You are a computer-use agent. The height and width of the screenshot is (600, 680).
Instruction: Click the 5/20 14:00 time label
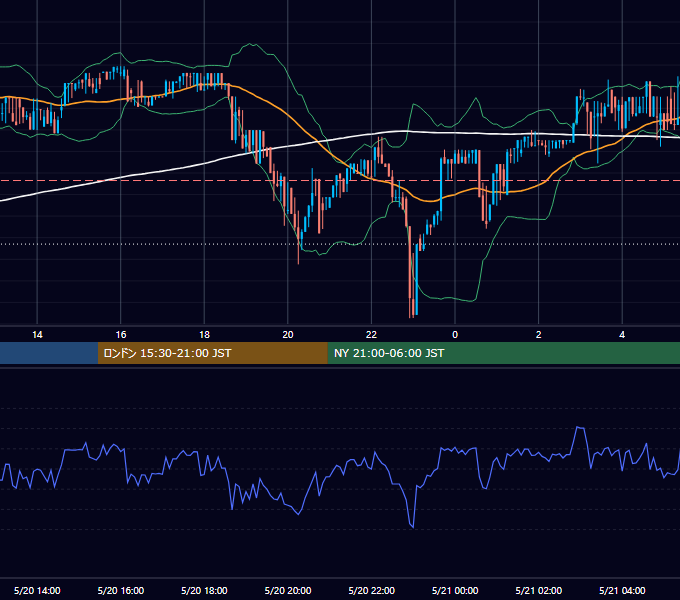point(37,590)
